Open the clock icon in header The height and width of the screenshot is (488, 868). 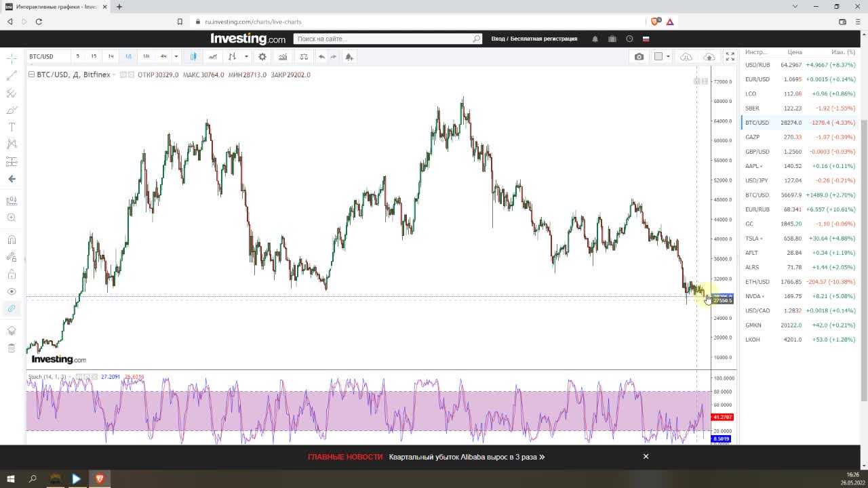[629, 39]
